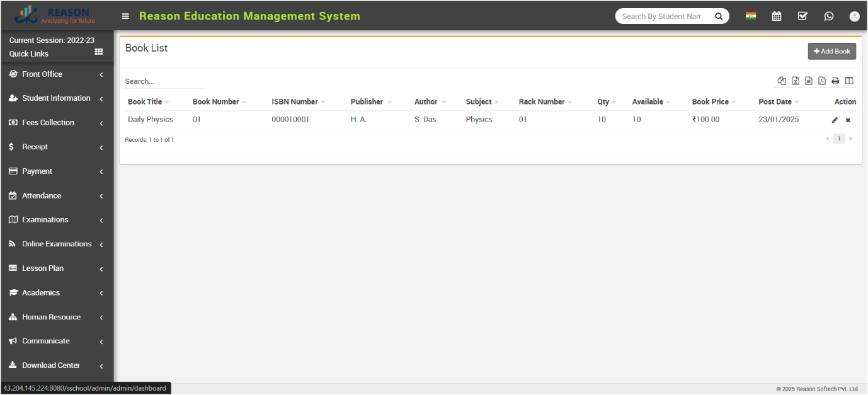Edit the Daily Physics book entry
Image resolution: width=868 pixels, height=395 pixels.
point(835,120)
